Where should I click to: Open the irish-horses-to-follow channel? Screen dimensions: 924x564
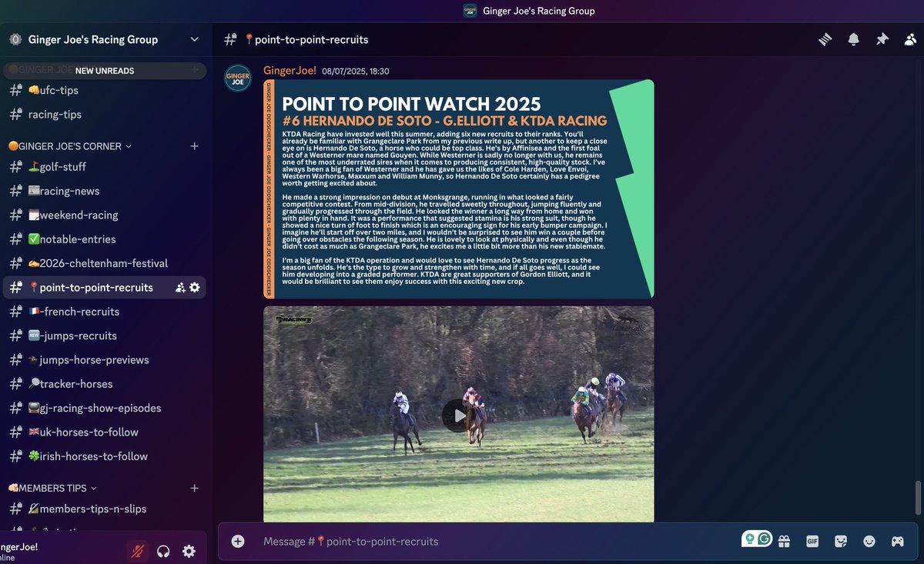105,456
